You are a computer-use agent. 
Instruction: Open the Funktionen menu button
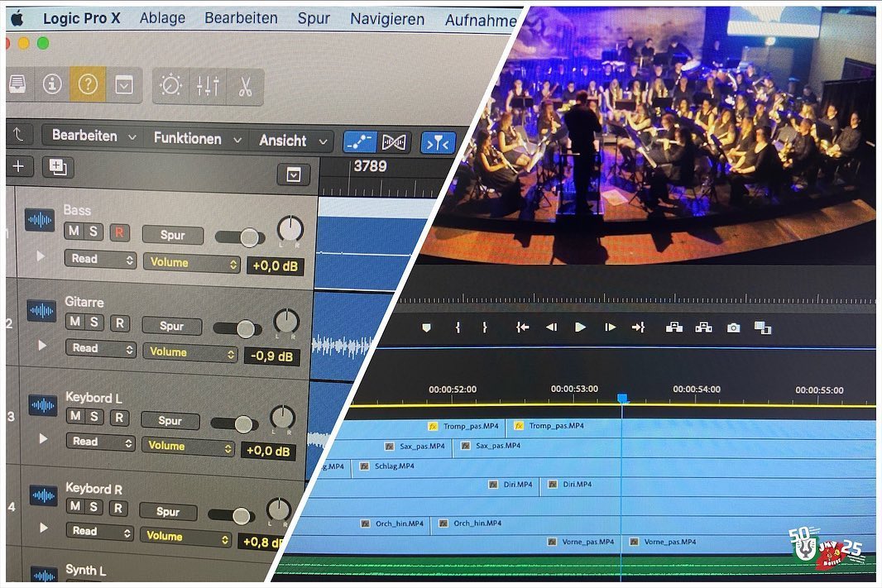click(x=197, y=139)
